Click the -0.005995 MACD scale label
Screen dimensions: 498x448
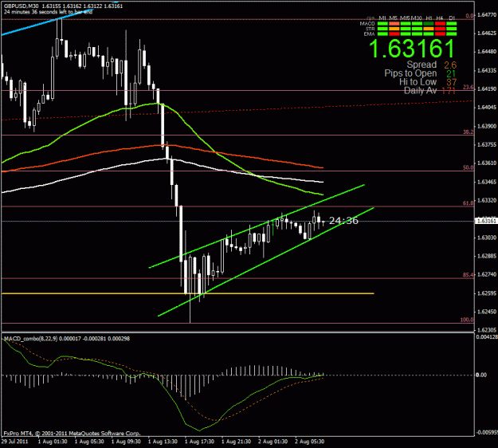coord(486,432)
